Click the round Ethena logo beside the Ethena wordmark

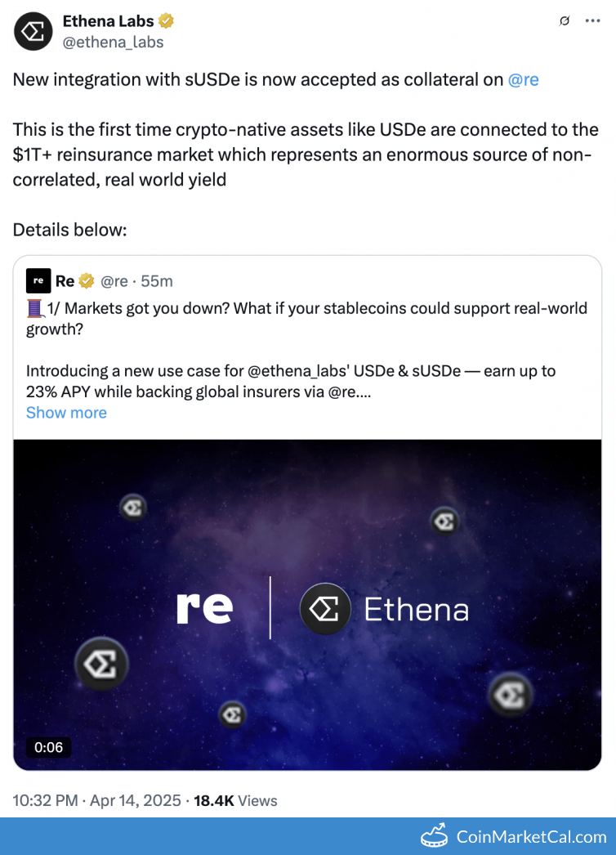click(325, 610)
